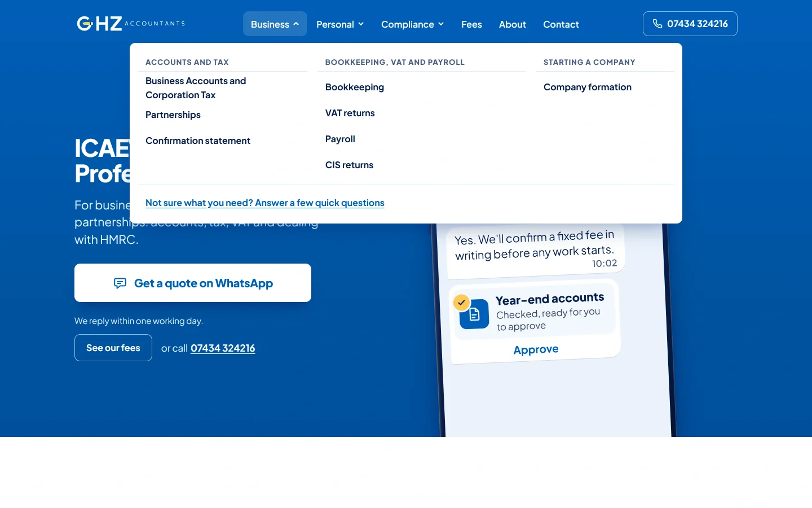Expand the Compliance dropdown menu
This screenshot has height=508, width=812.
point(413,24)
